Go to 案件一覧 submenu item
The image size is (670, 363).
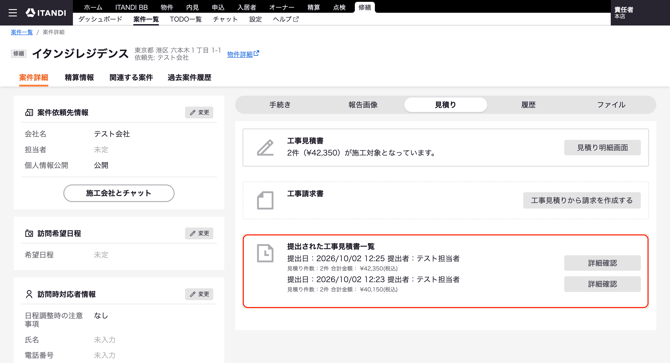point(146,19)
